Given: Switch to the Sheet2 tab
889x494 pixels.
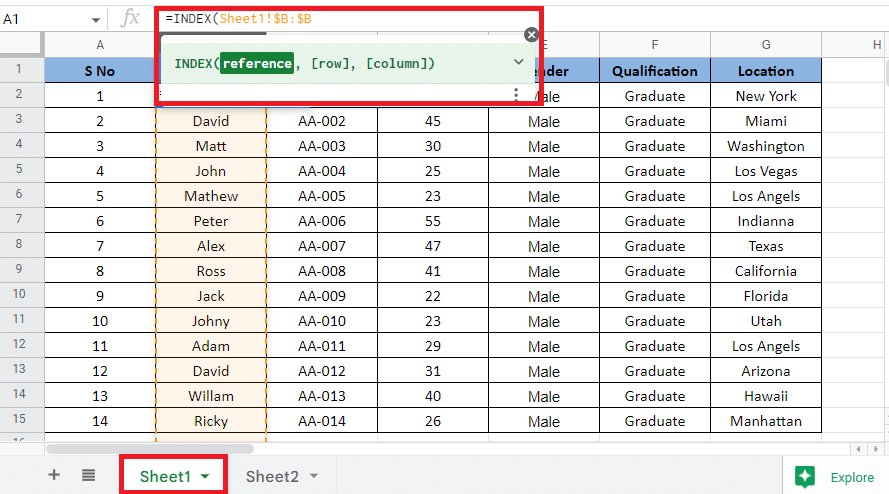Looking at the screenshot, I should [x=272, y=477].
